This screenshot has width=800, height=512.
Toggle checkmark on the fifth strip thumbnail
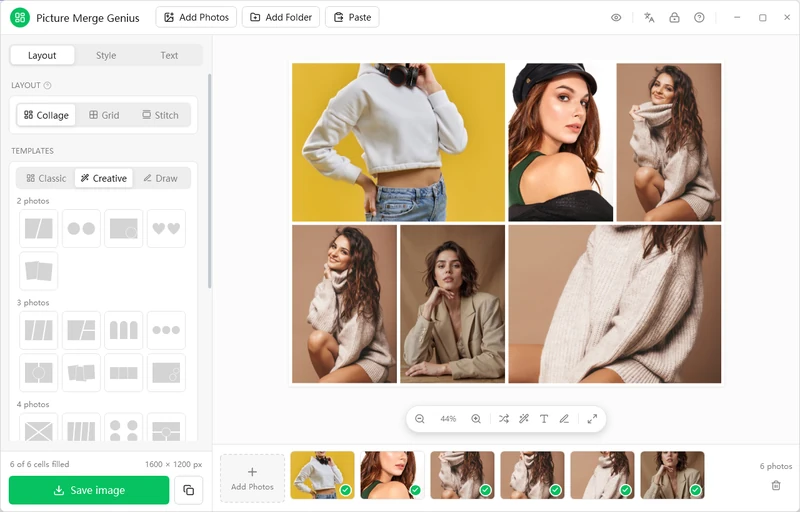pyautogui.click(x=626, y=490)
